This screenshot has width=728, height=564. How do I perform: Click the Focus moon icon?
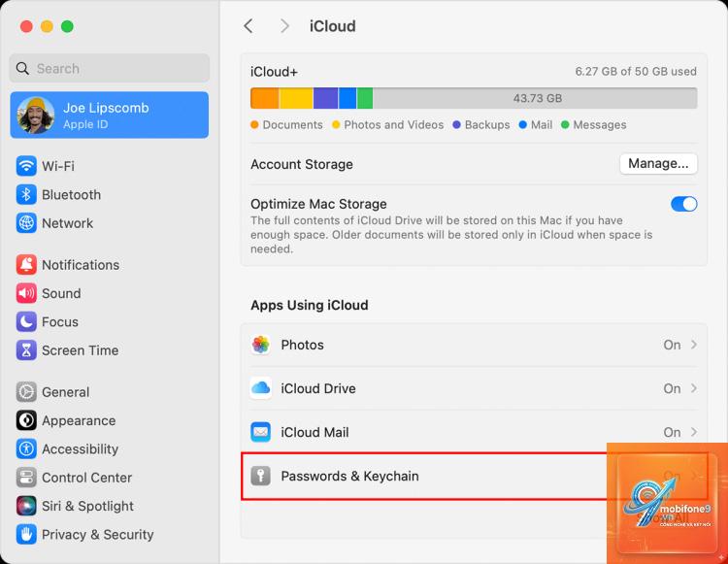coord(26,321)
